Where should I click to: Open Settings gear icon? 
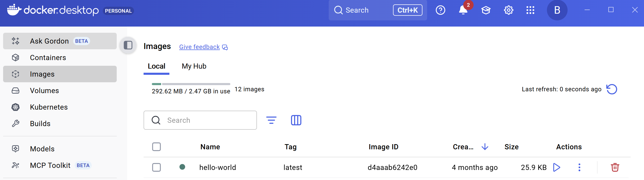509,10
